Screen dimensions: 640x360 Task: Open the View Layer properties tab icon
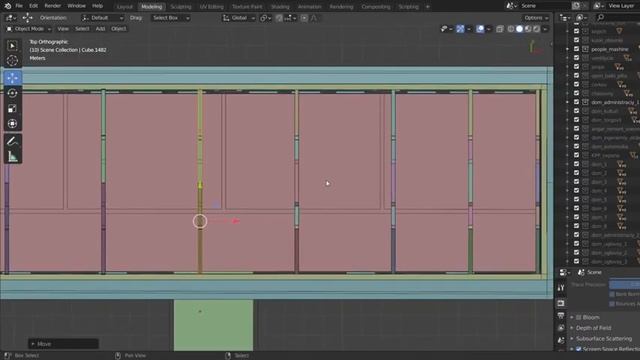(x=561, y=328)
